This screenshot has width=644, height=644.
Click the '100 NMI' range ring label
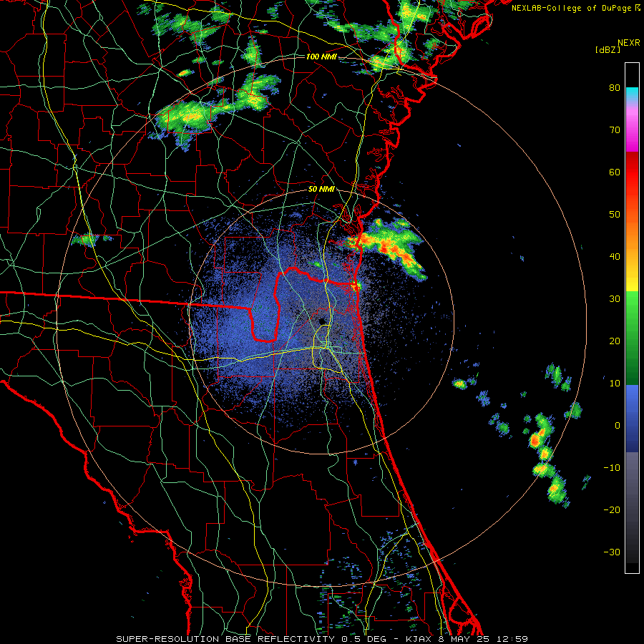click(x=321, y=57)
